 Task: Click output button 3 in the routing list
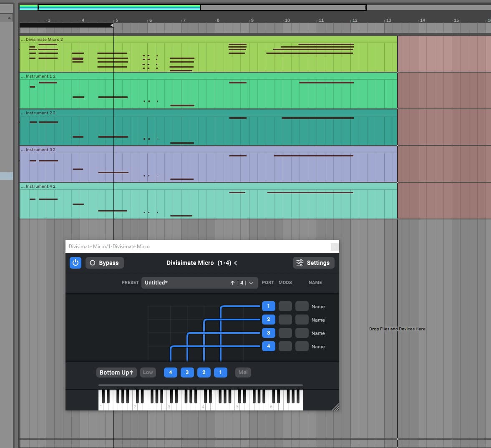coord(268,333)
